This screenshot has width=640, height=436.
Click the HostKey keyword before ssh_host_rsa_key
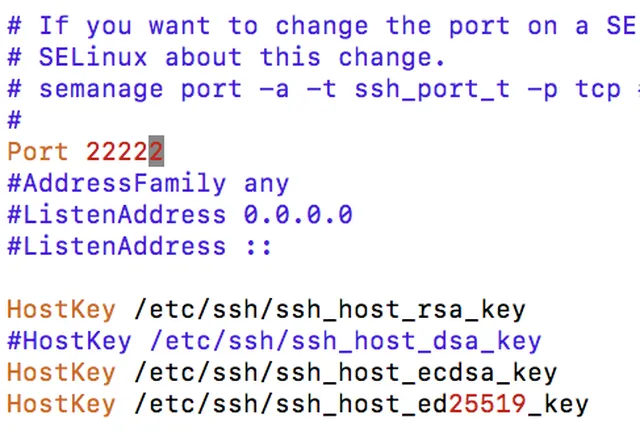[61, 309]
